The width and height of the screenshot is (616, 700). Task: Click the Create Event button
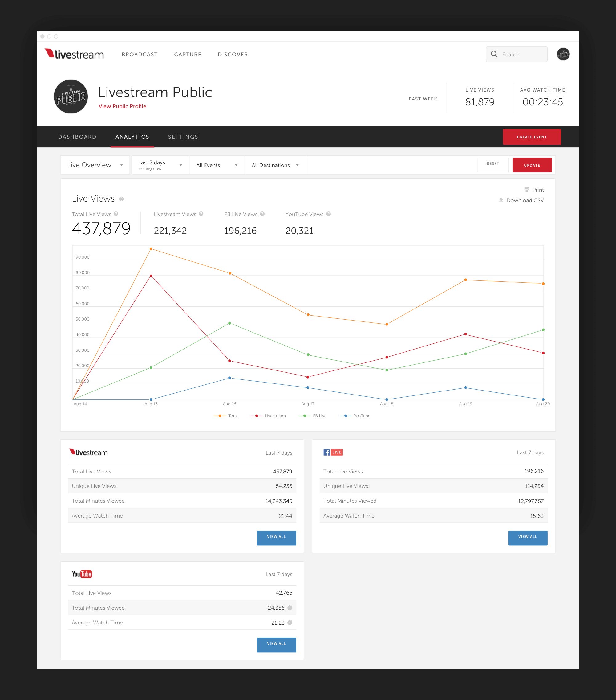[x=532, y=137]
